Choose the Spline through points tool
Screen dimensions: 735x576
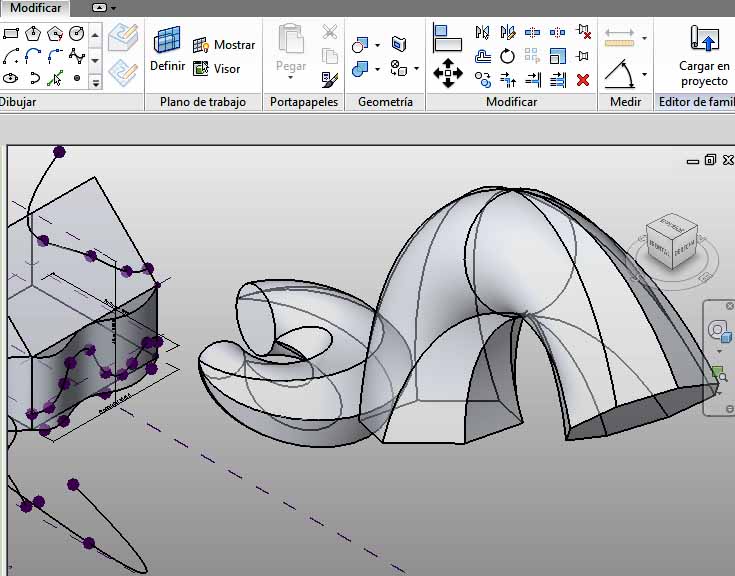(x=77, y=56)
